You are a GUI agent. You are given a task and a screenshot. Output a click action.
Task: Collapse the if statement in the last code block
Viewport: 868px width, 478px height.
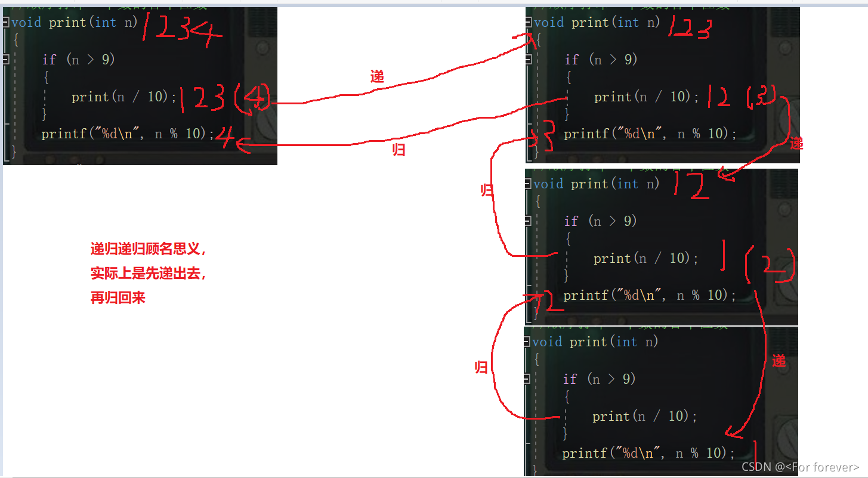(526, 379)
